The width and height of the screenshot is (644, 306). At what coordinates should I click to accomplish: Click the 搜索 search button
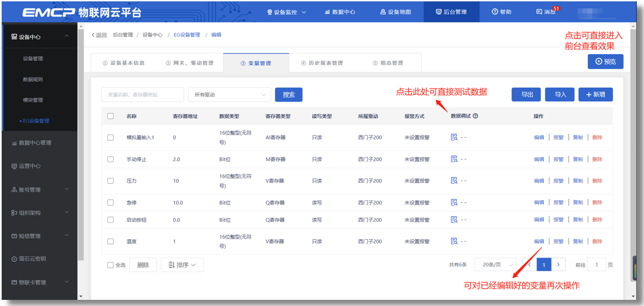tap(289, 95)
